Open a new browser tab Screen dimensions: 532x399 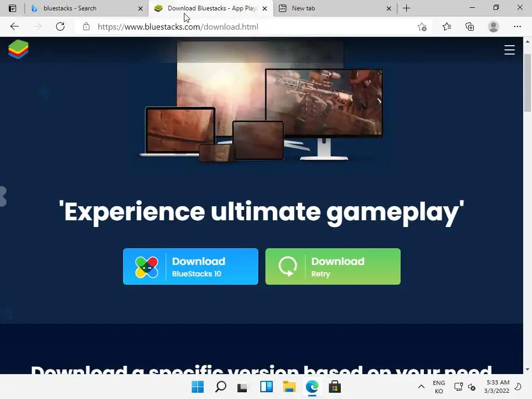406,8
